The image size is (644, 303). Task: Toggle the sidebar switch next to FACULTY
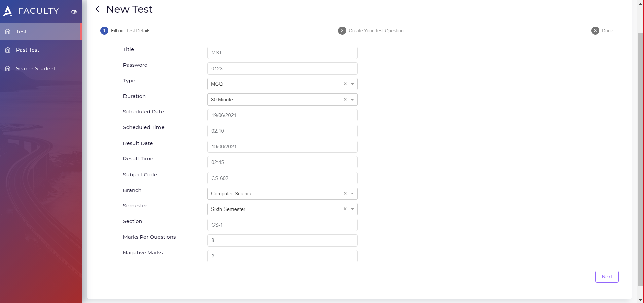[74, 12]
